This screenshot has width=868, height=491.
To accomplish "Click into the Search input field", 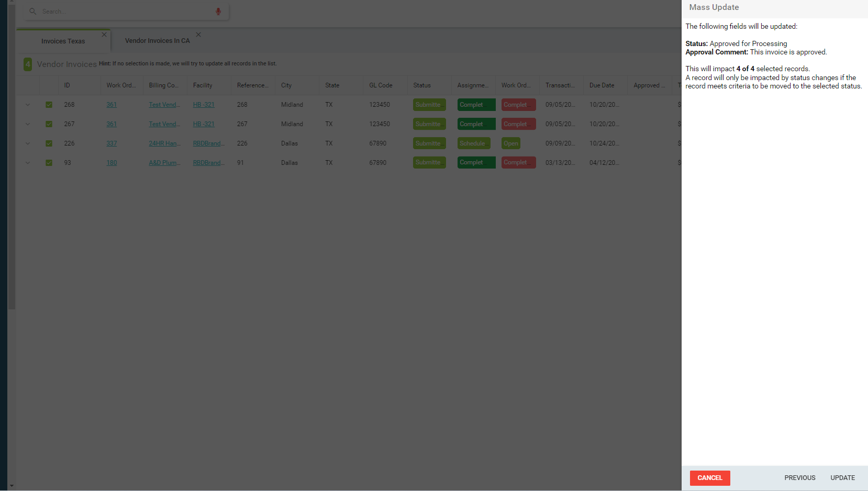I will [126, 12].
